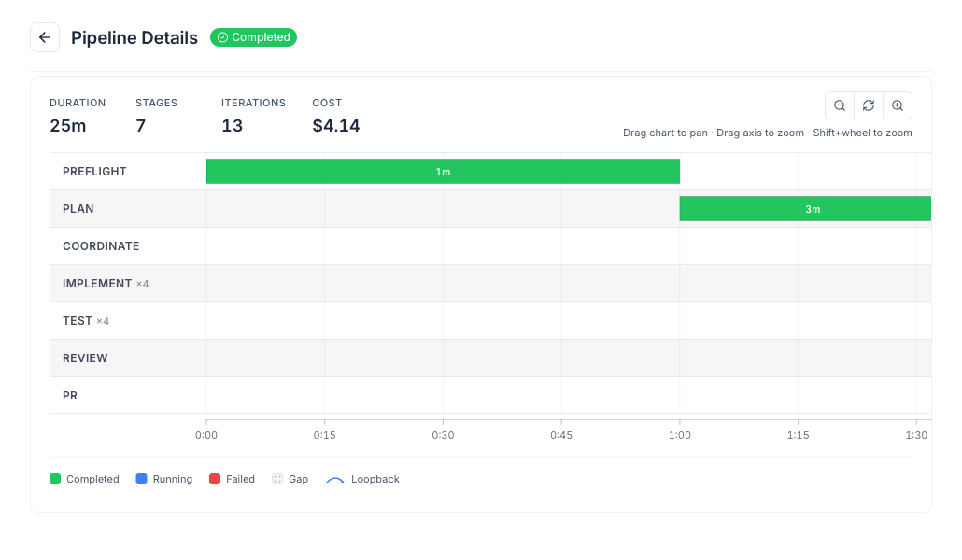962x560 pixels.
Task: Click the COORDINATE stage label
Action: pyautogui.click(x=101, y=246)
